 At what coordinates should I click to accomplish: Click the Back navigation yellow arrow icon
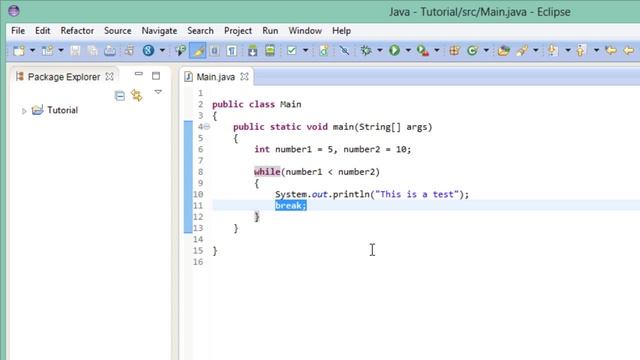(629, 51)
